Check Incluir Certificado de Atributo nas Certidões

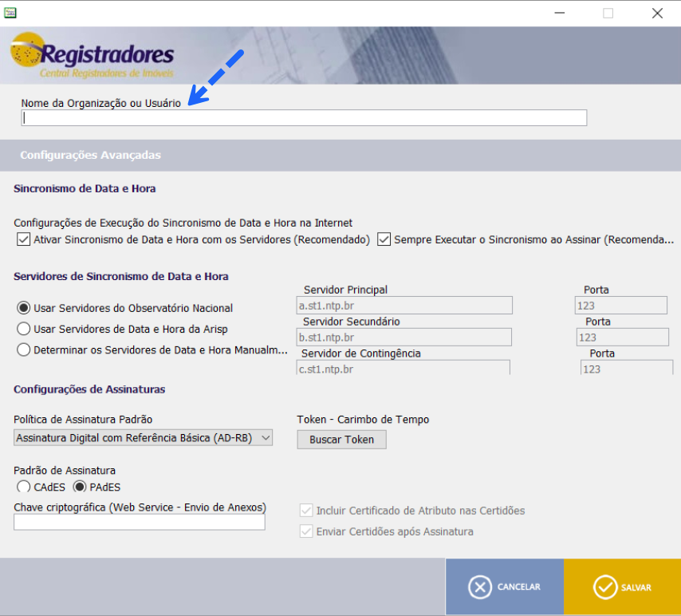tap(306, 510)
